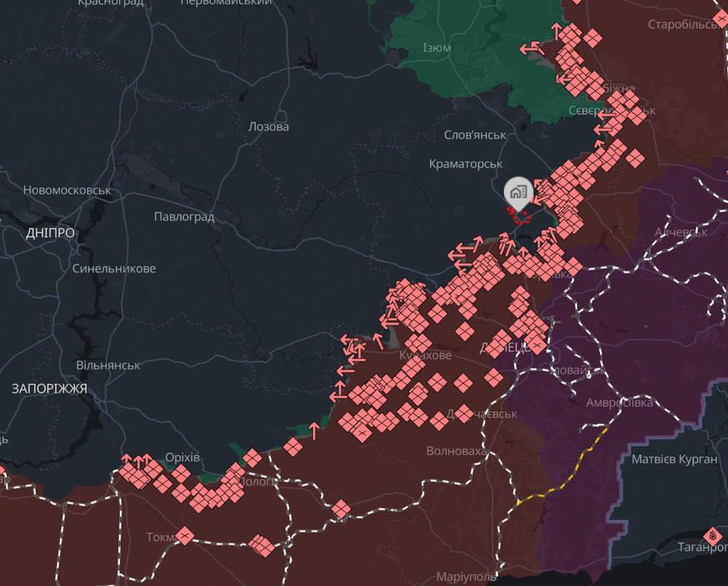728x586 pixels.
Task: Click the Ізюм city label
Action: coord(437,48)
